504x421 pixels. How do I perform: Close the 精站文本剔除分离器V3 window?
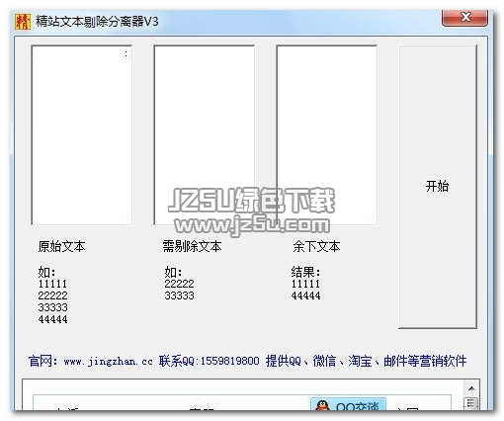[464, 18]
